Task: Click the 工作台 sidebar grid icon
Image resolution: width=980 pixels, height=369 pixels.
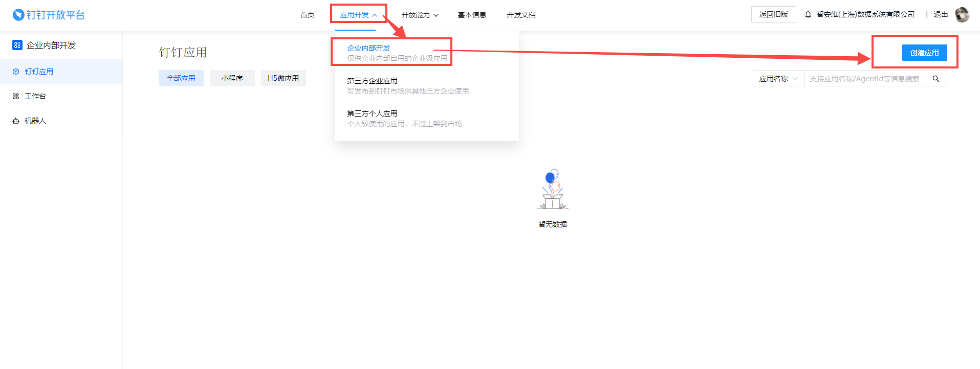Action: point(16,96)
